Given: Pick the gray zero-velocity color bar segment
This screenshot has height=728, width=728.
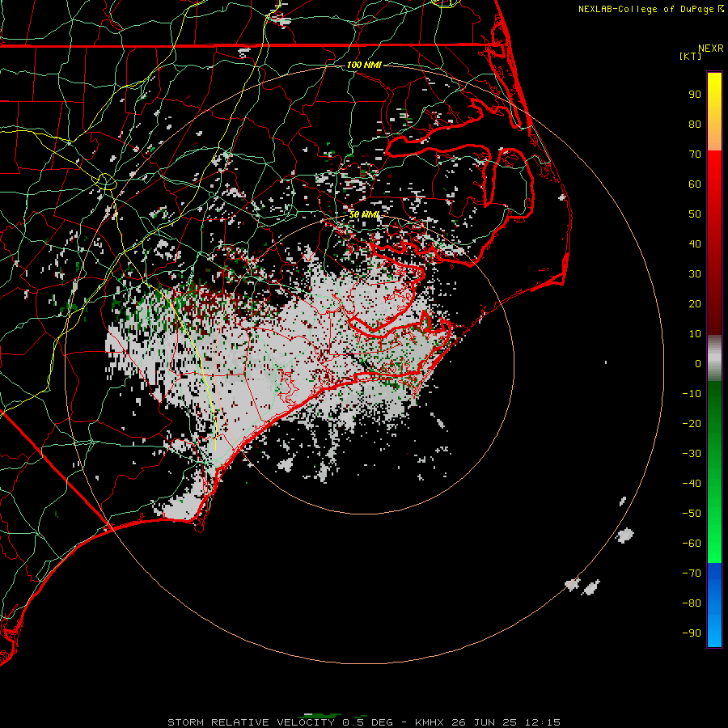Looking at the screenshot, I should [x=714, y=358].
